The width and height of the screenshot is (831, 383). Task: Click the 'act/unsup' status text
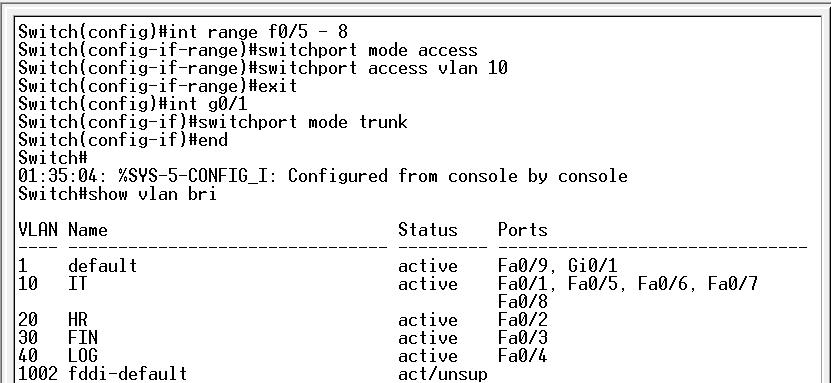coord(443,374)
